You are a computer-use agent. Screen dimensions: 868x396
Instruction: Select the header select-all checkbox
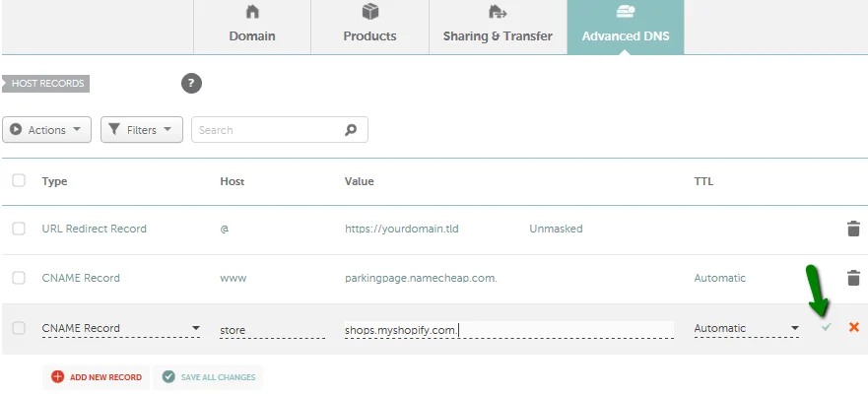tap(19, 181)
